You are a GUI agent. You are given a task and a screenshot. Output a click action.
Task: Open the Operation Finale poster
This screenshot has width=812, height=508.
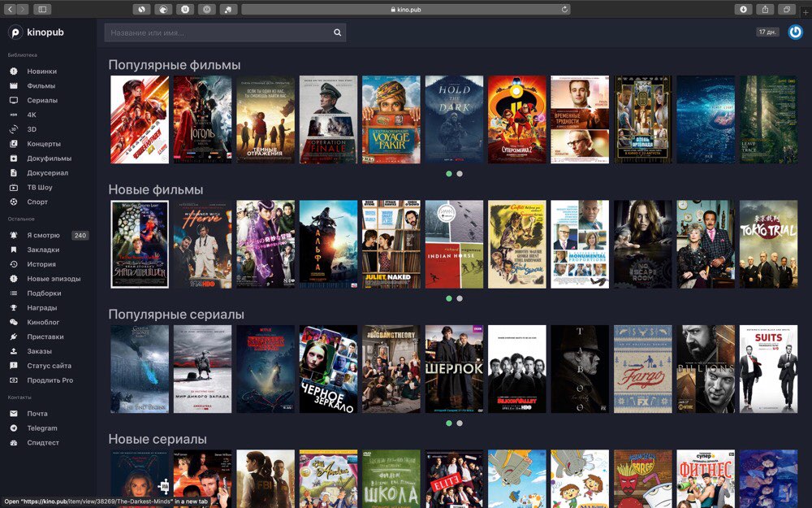[328, 119]
